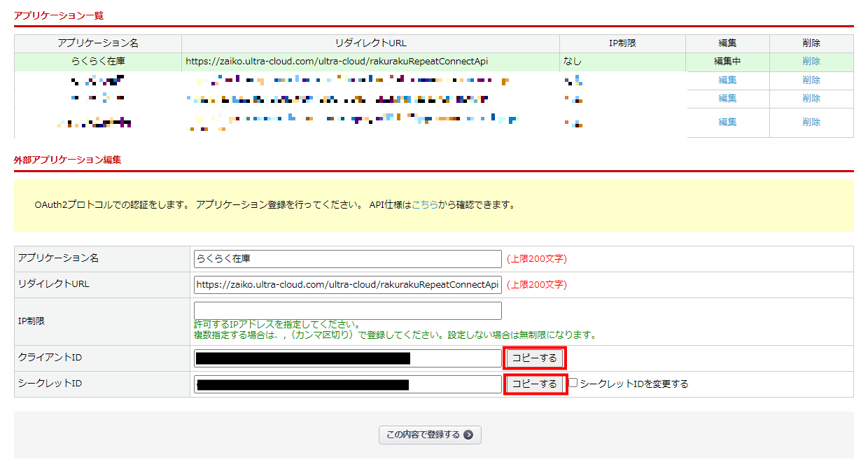
Task: Enable the シークレットIDを変更する checkbox
Action: point(573,383)
